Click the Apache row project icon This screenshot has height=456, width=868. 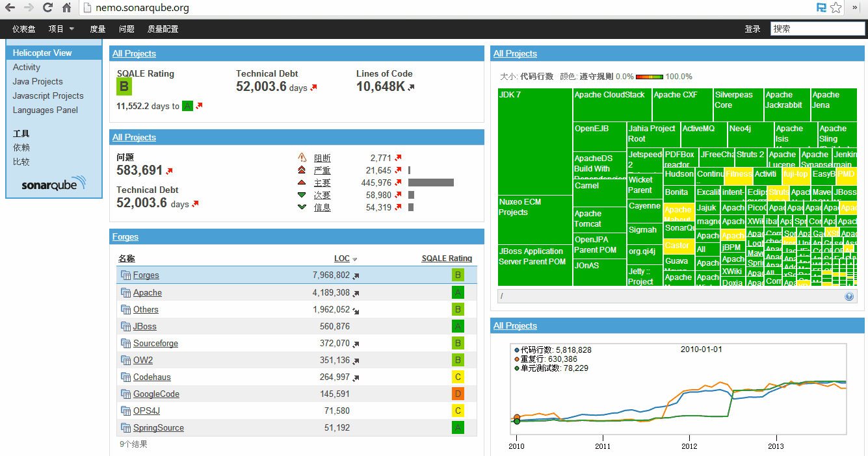click(x=125, y=292)
